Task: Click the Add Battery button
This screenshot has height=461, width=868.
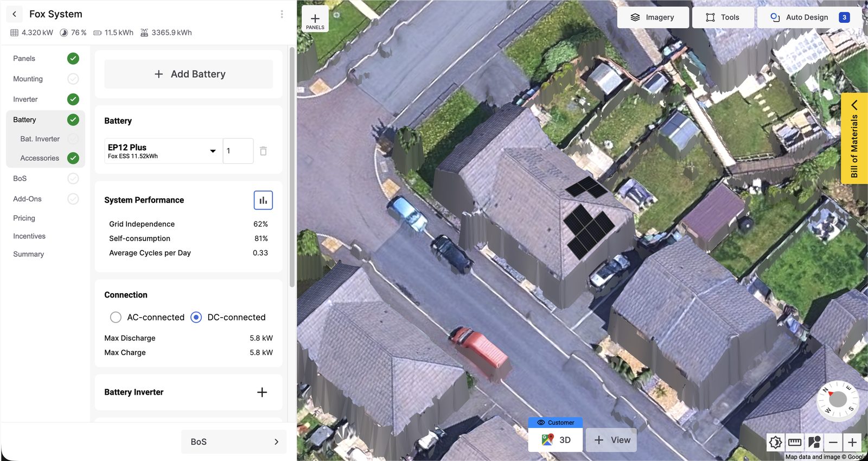Action: (x=189, y=74)
